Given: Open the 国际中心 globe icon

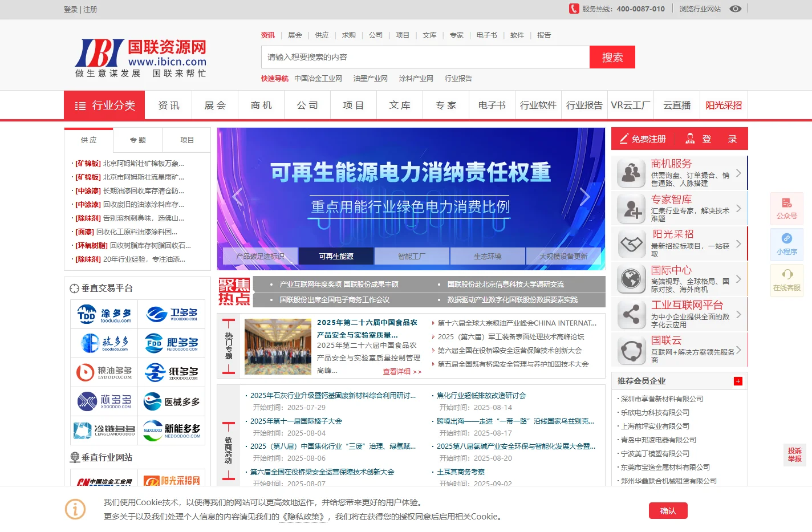Looking at the screenshot, I should [631, 279].
